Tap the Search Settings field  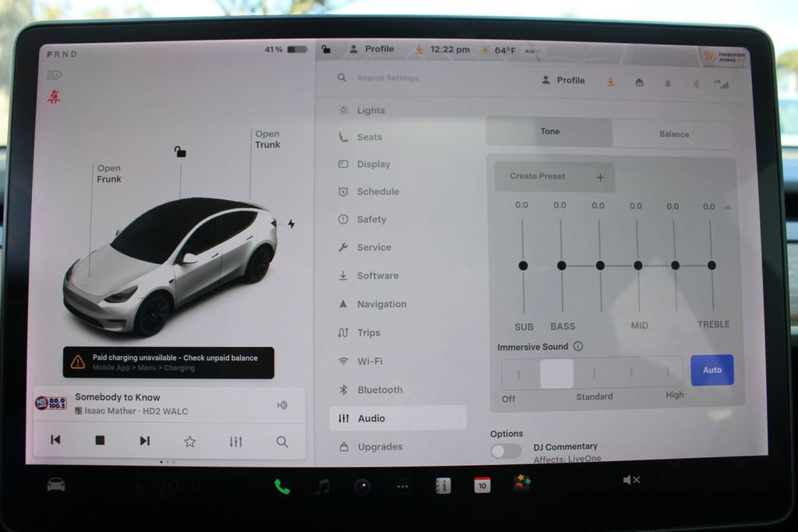click(390, 78)
